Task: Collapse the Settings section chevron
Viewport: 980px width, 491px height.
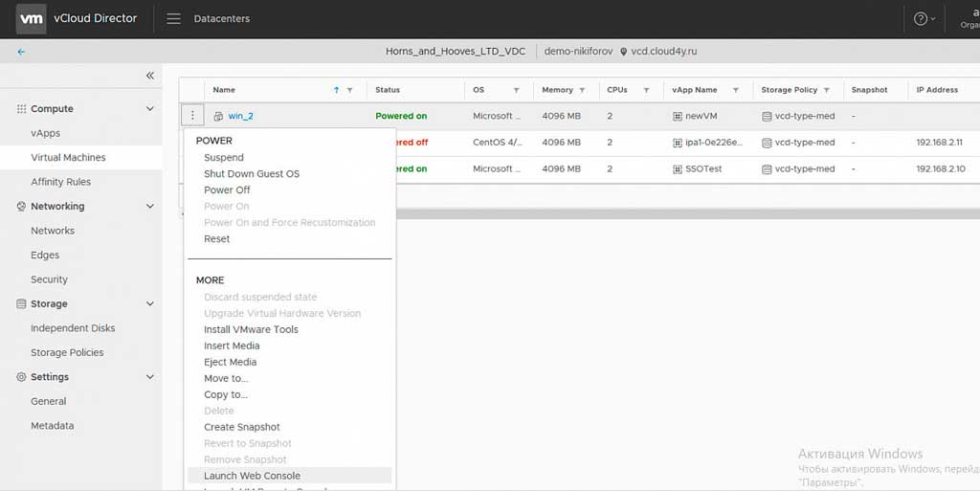Action: pos(150,377)
